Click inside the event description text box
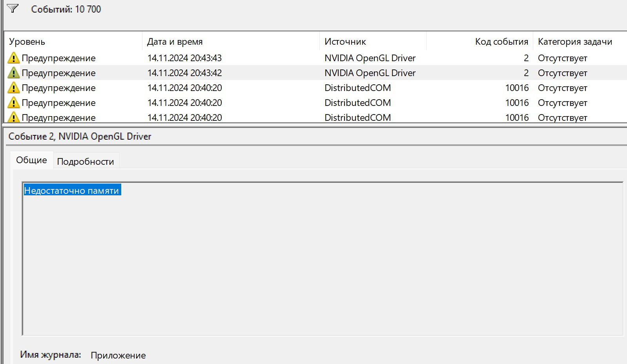Image resolution: width=627 pixels, height=364 pixels. [x=323, y=258]
